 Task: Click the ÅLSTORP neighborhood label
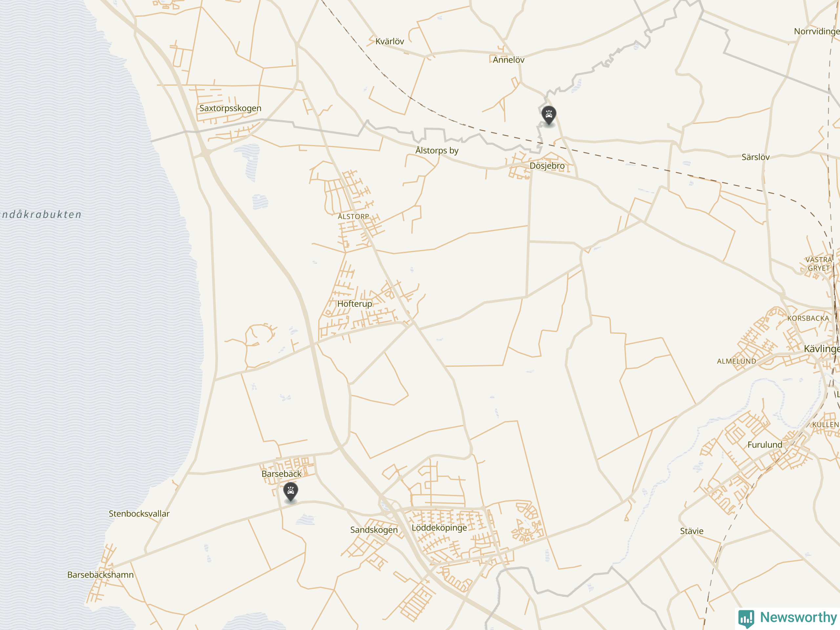(x=353, y=217)
